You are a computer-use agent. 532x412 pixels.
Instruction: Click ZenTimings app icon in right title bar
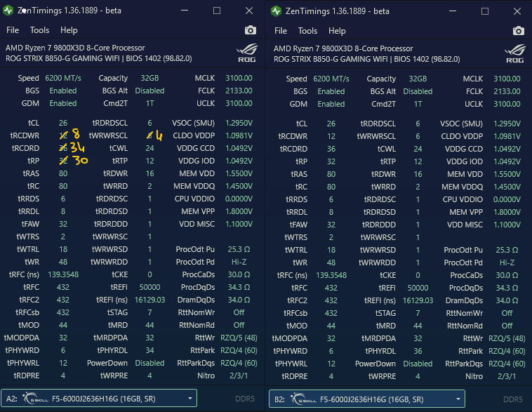coord(277,11)
